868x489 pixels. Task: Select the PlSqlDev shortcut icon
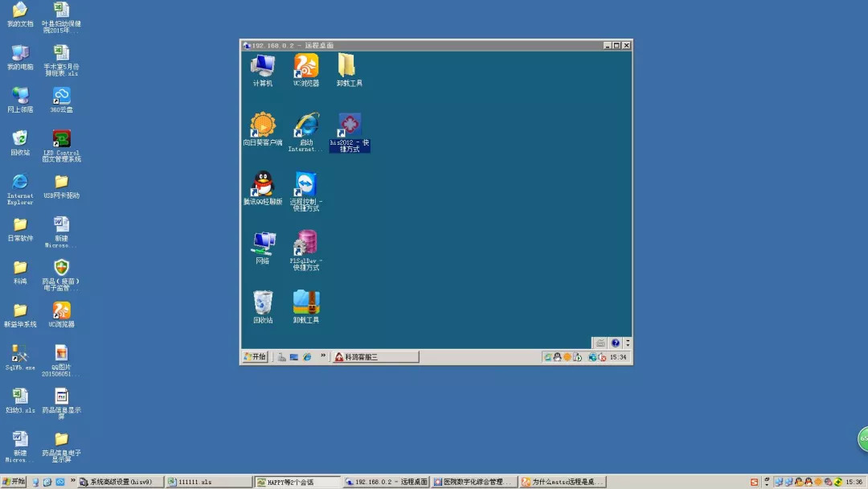pyautogui.click(x=305, y=250)
